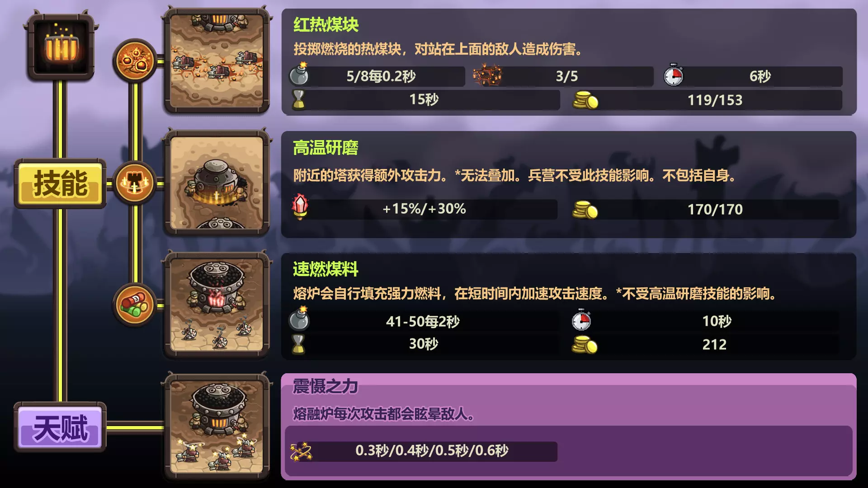The image size is (868, 488).
Task: Select the fuel canisters skill round icon
Action: pos(134,305)
